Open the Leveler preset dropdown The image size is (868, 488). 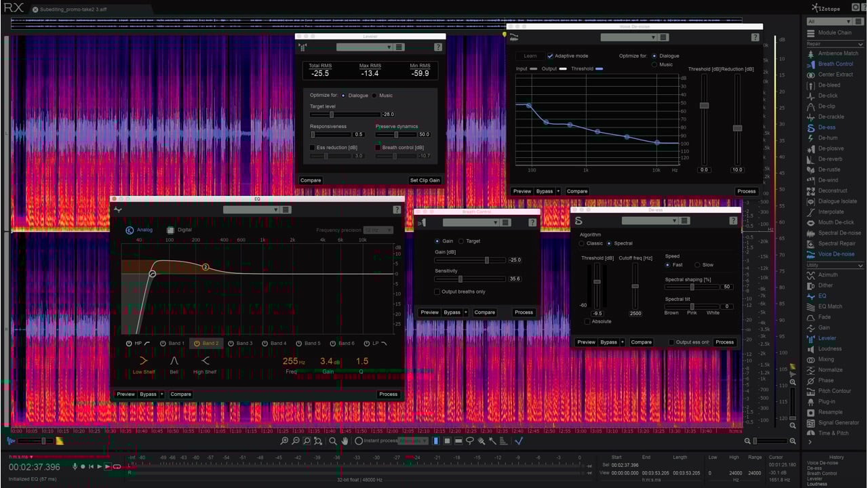[x=364, y=47]
